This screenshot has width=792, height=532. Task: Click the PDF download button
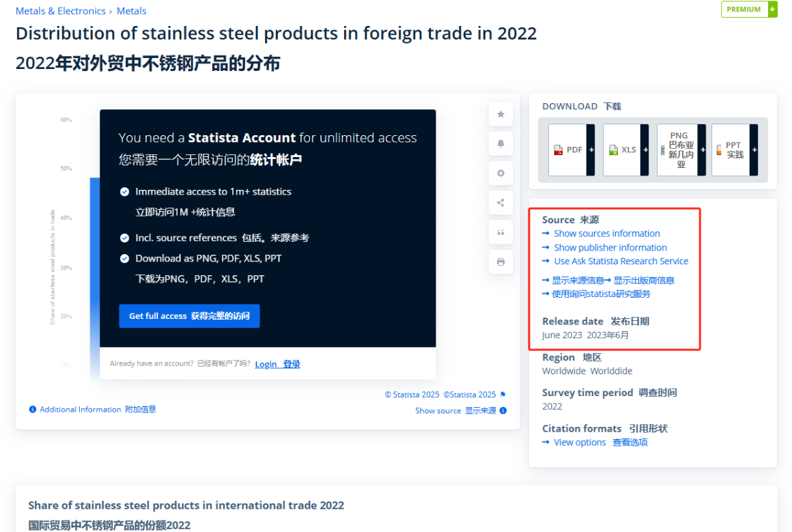pyautogui.click(x=571, y=150)
